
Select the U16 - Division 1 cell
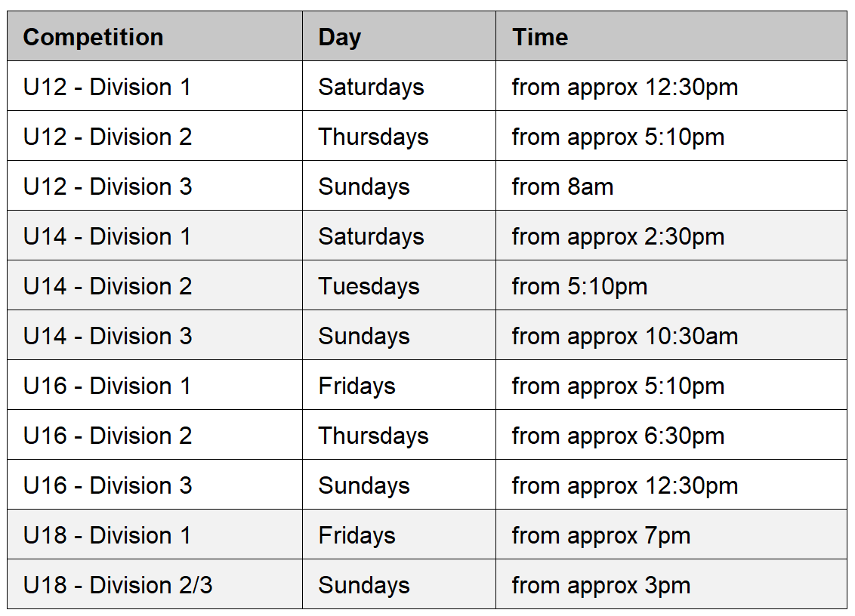155,385
